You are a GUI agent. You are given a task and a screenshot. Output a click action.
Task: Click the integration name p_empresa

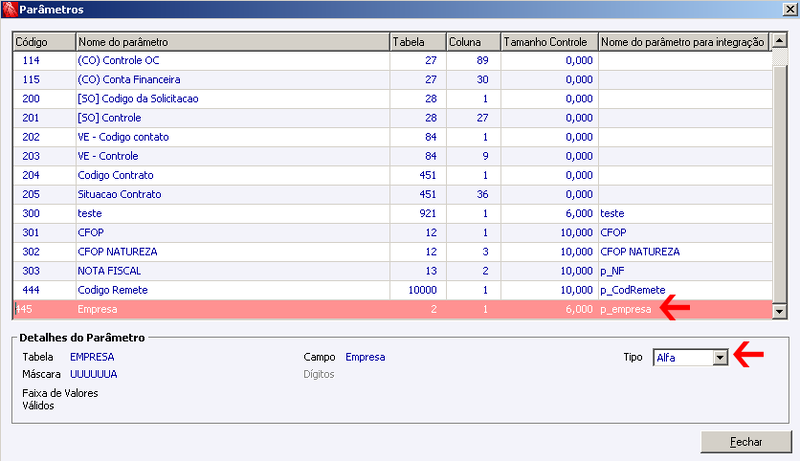(626, 310)
